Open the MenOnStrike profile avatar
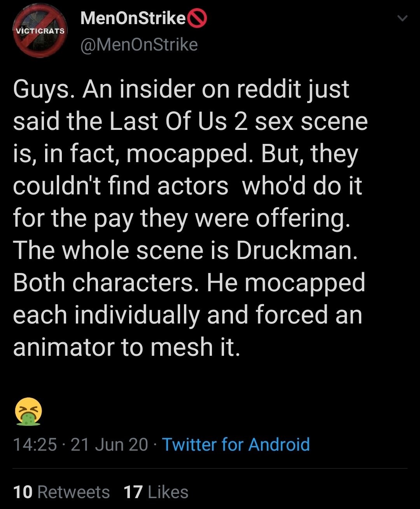Screen dimensions: 420x509 pos(40,31)
